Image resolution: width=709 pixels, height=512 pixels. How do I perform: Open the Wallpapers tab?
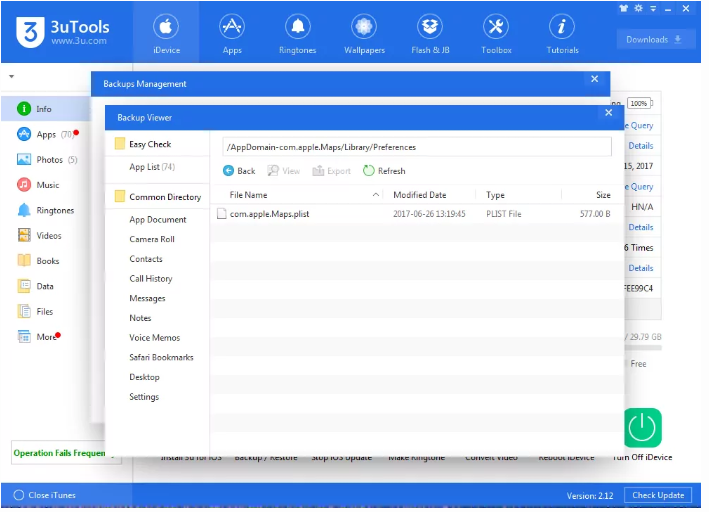coord(364,34)
